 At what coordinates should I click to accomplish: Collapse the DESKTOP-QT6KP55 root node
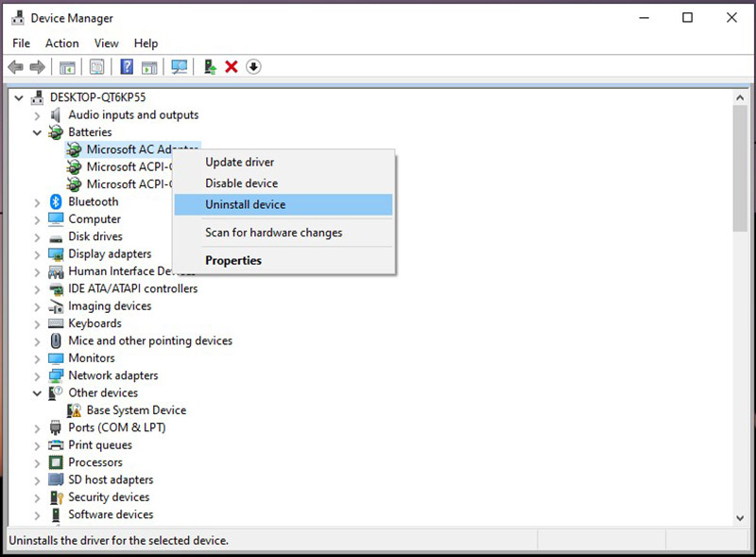click(19, 97)
